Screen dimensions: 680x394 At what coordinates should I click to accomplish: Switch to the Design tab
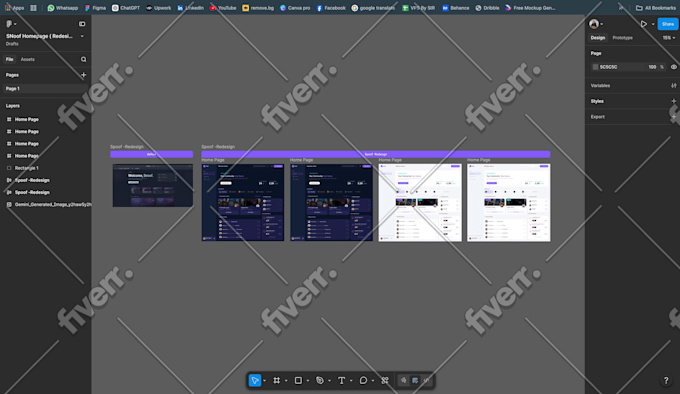(598, 38)
